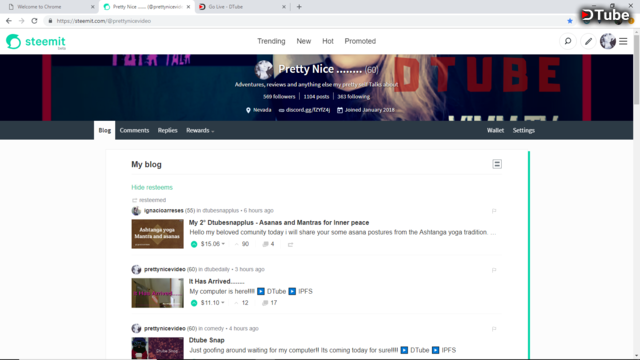This screenshot has width=640, height=360.
Task: Switch to the Replies tab
Action: pyautogui.click(x=167, y=130)
